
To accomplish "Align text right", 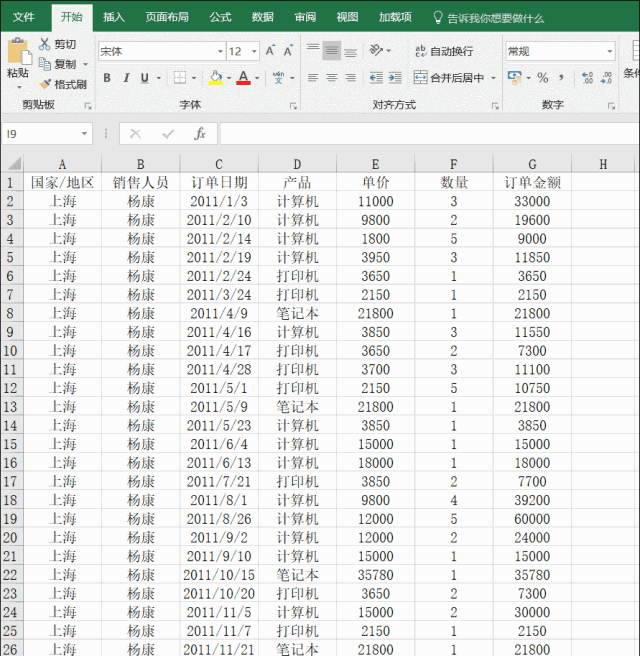I will [x=351, y=77].
